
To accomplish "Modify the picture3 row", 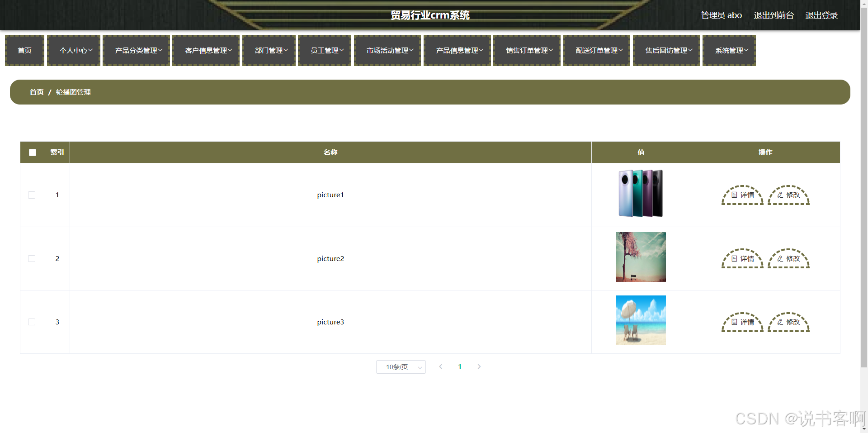I will click(788, 322).
